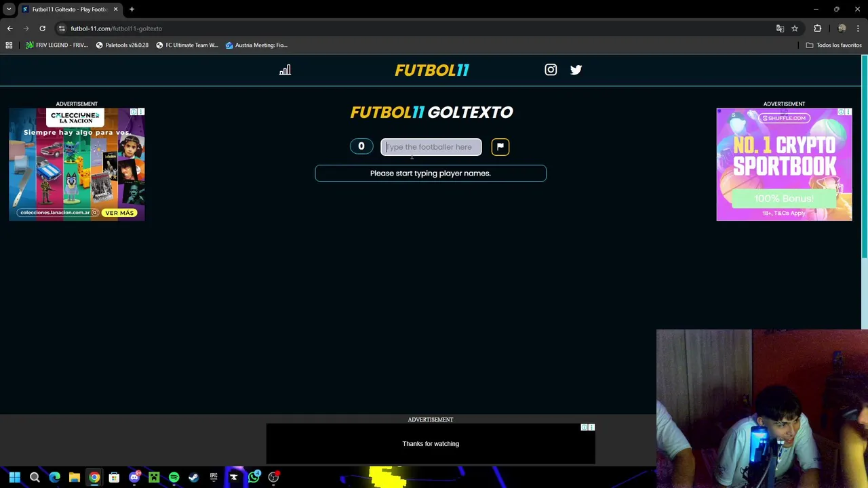Click '100% Bonus!' on the Shuffle ad
The image size is (868, 488).
[x=784, y=199]
